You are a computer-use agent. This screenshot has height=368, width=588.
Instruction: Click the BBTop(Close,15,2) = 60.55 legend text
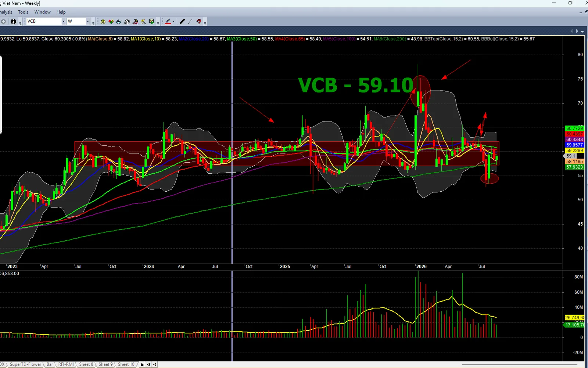click(x=452, y=39)
